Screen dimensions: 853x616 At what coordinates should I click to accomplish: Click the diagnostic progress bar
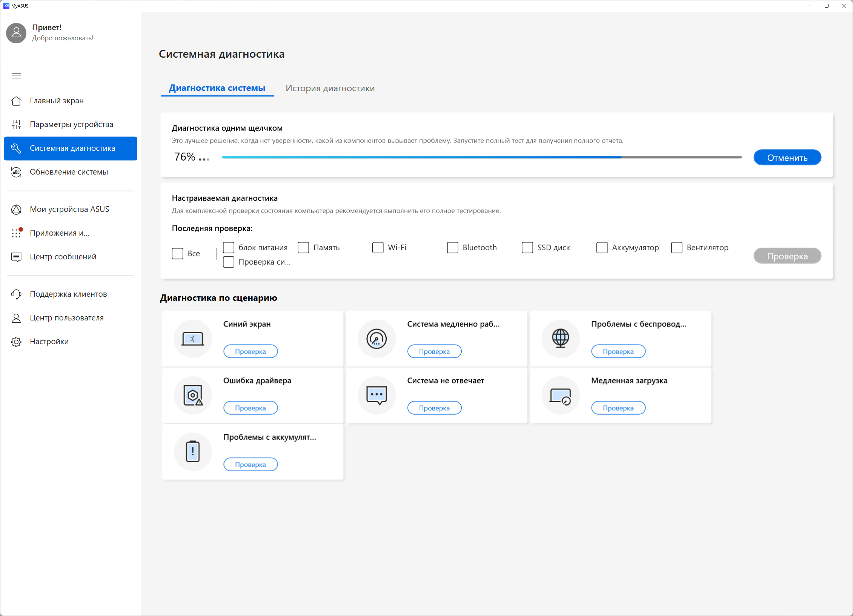[481, 157]
